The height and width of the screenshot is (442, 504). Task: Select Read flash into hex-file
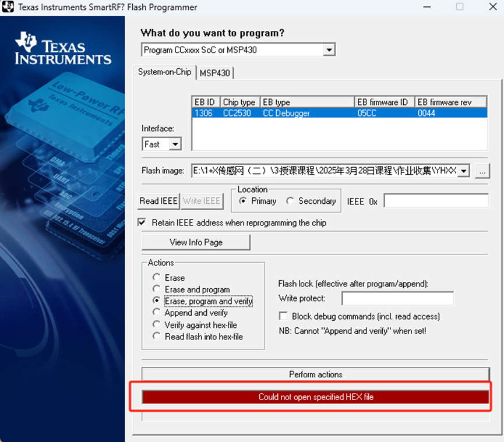[156, 337]
